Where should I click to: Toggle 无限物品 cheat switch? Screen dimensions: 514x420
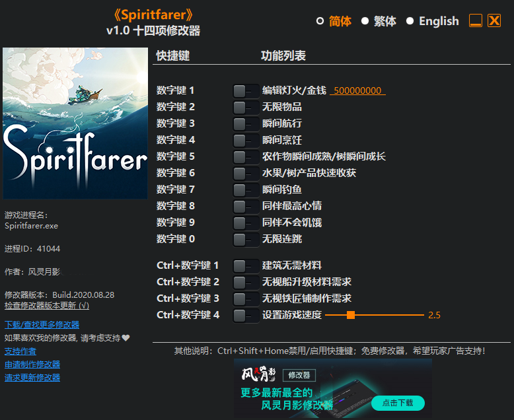click(245, 107)
